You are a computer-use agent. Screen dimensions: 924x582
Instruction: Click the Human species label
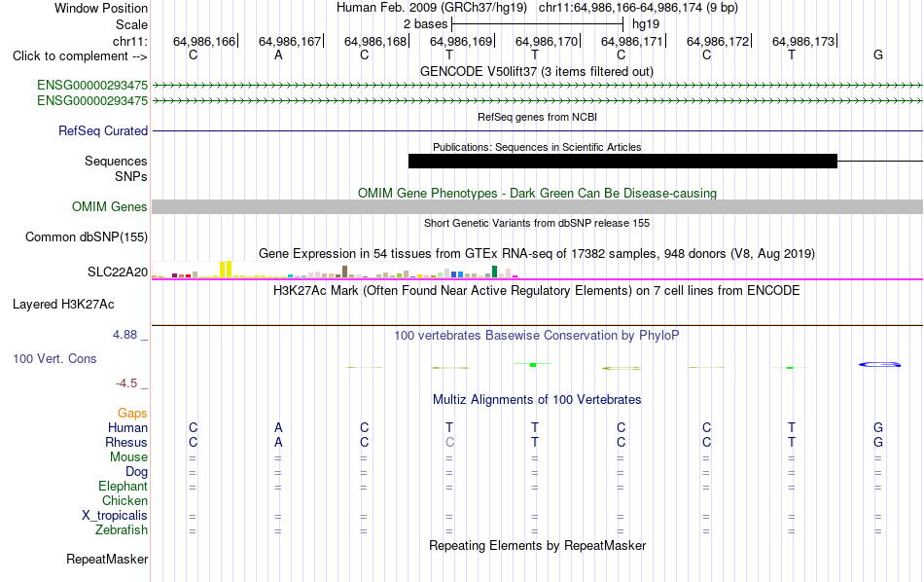(x=127, y=427)
